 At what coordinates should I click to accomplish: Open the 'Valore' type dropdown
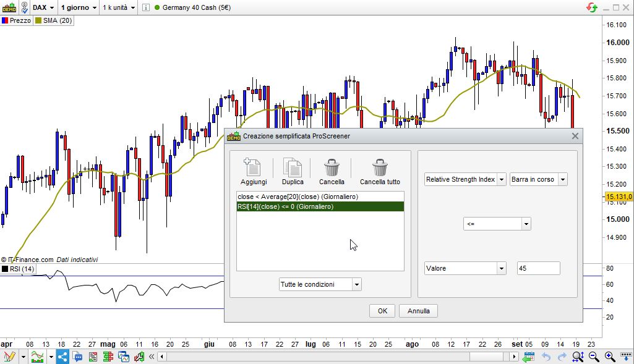465,268
